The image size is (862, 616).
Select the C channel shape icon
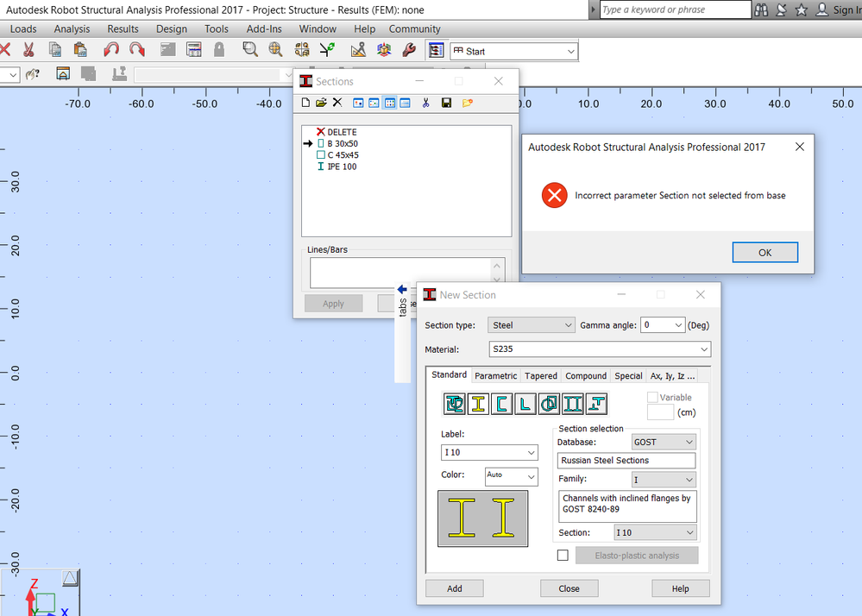pyautogui.click(x=502, y=404)
